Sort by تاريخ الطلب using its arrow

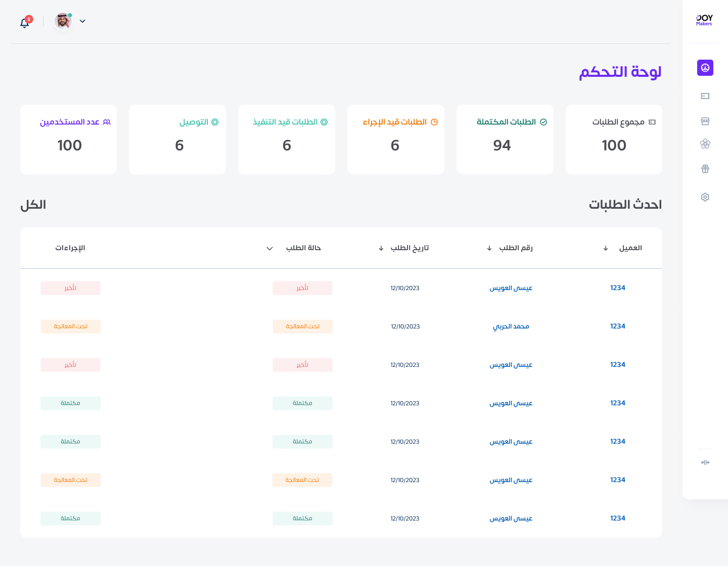382,248
